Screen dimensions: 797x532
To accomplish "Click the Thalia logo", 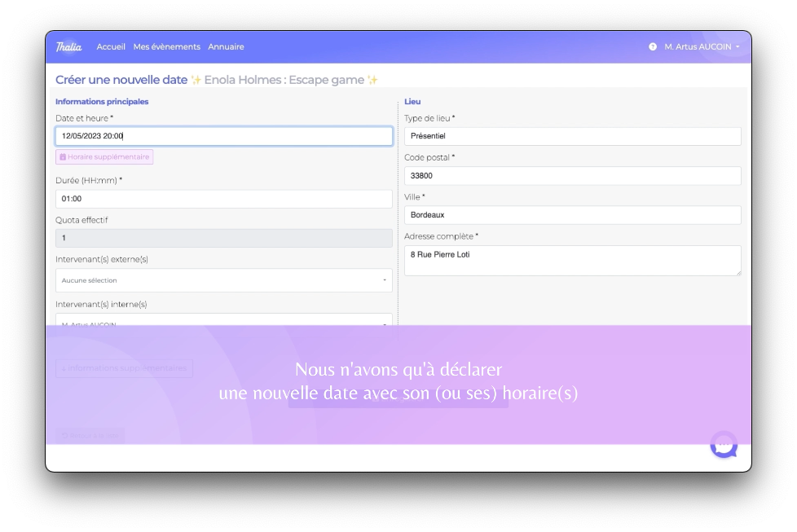I will (x=68, y=46).
